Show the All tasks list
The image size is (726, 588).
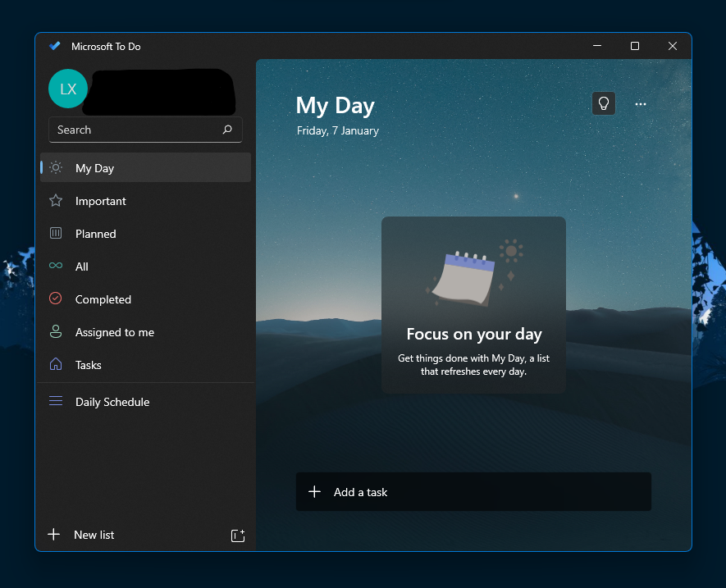click(x=145, y=267)
